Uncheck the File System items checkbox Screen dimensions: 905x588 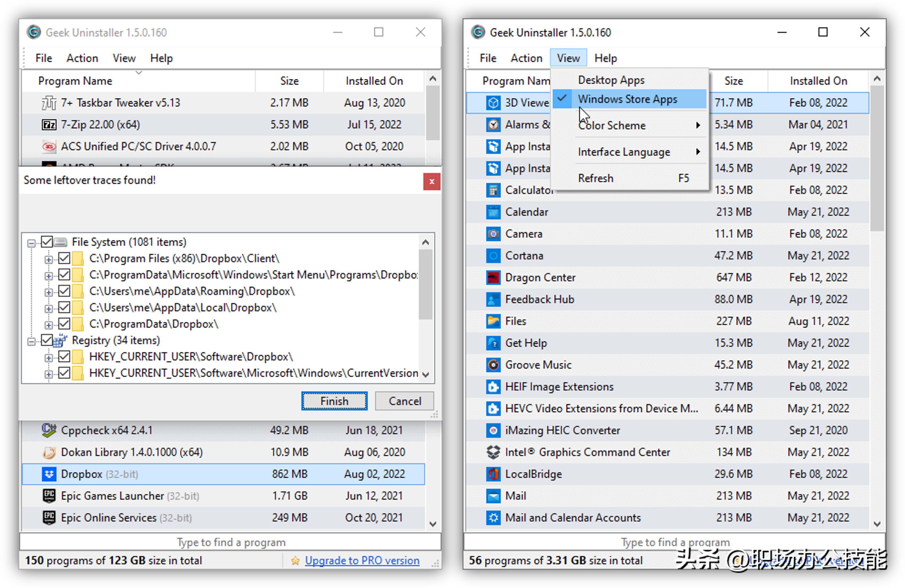point(47,242)
